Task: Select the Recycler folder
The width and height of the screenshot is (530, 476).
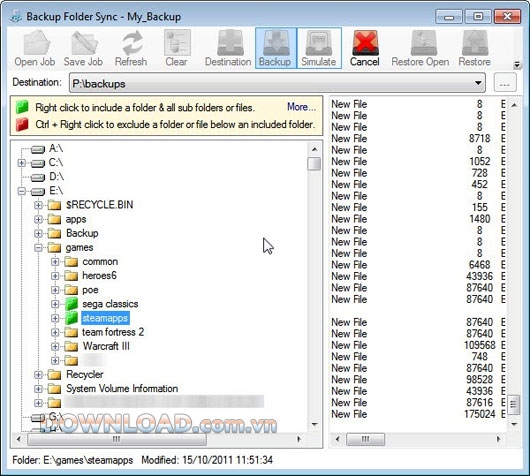Action: (x=85, y=375)
